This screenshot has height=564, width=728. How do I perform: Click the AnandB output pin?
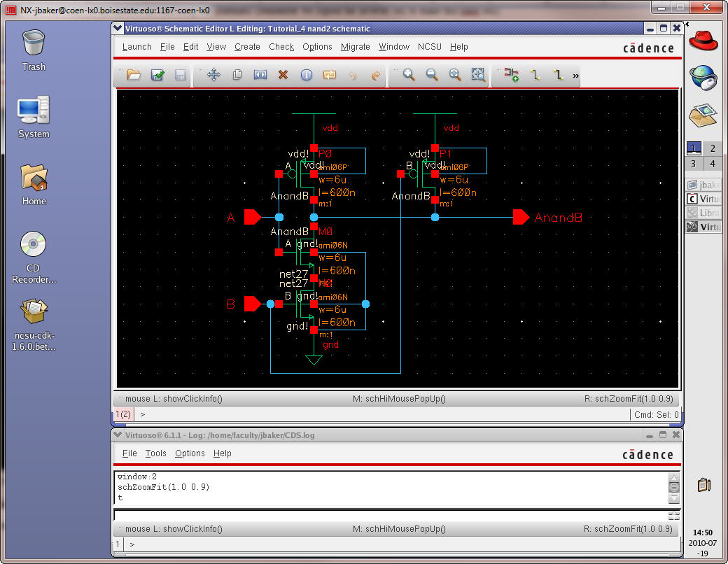click(x=520, y=218)
